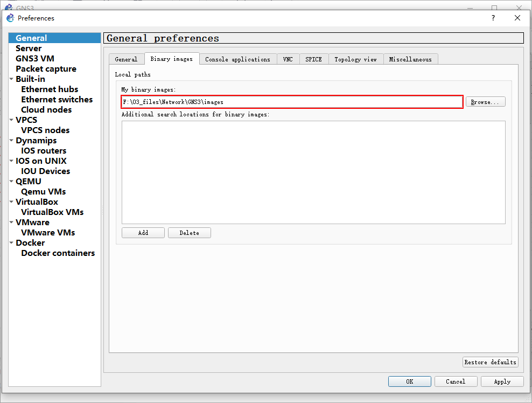Open Ethernet switches settings
532x403 pixels.
(x=57, y=100)
